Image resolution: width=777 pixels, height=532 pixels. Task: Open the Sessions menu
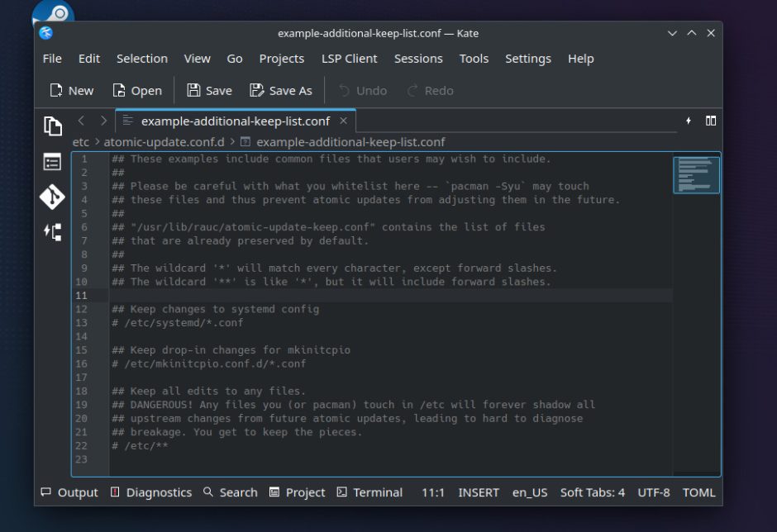click(418, 59)
